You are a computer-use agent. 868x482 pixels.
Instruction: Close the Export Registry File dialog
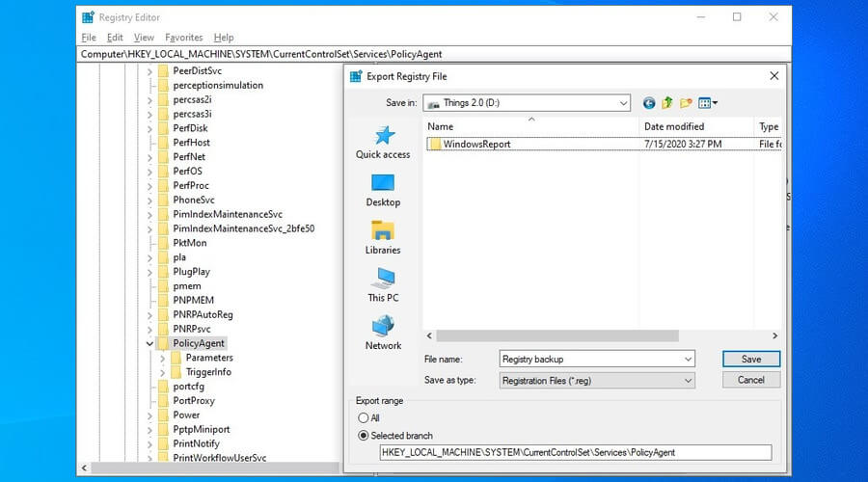point(773,76)
